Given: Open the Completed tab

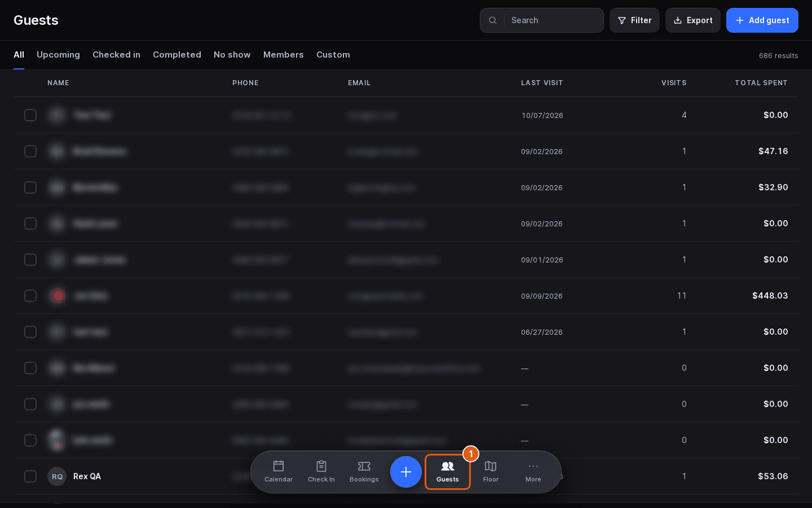Looking at the screenshot, I should 177,55.
